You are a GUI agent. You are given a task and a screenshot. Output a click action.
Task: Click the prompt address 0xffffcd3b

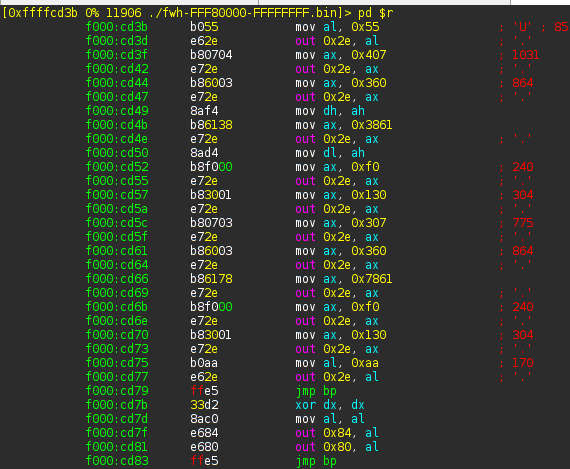[x=43, y=13]
